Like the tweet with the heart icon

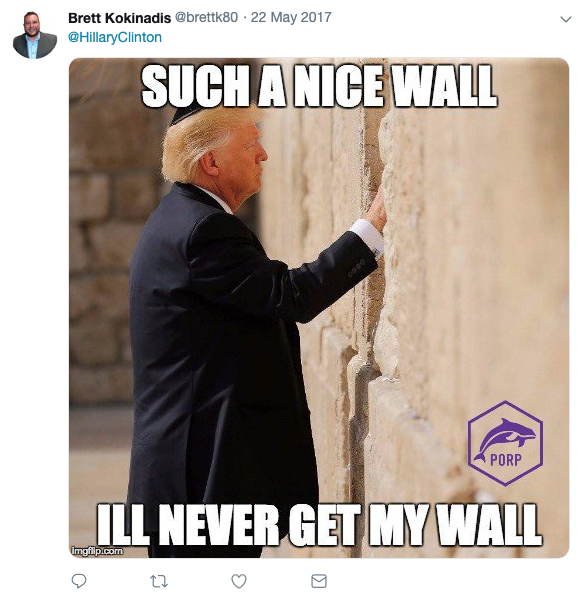[239, 581]
